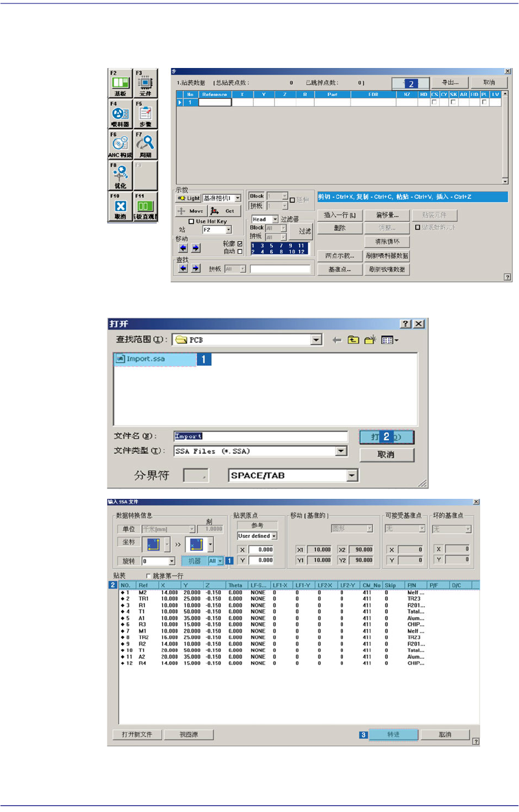The image size is (519, 812).
Task: Go up one folder level
Action: click(353, 340)
